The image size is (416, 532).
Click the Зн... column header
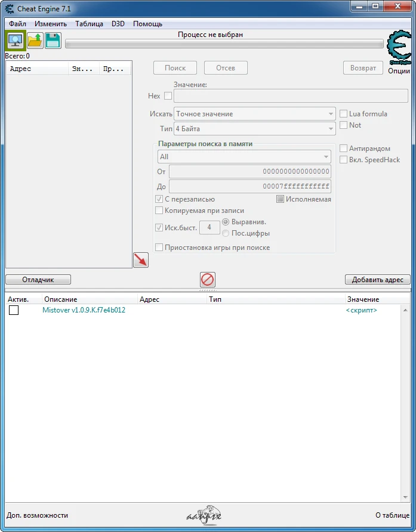(x=84, y=69)
